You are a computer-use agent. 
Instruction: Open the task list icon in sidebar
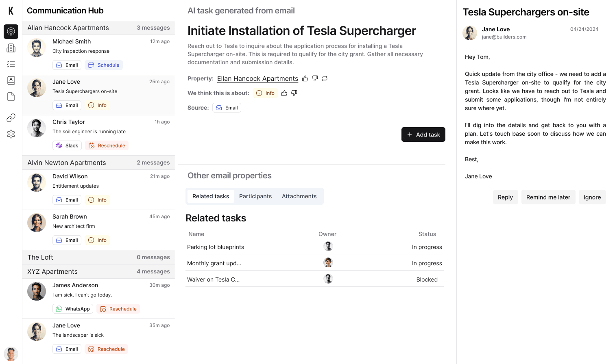click(11, 64)
